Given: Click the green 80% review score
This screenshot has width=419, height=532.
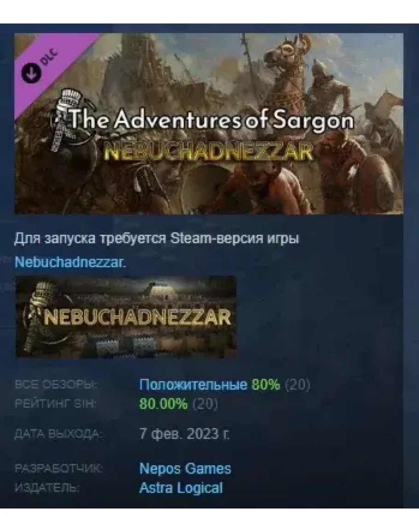Looking at the screenshot, I should tap(266, 385).
